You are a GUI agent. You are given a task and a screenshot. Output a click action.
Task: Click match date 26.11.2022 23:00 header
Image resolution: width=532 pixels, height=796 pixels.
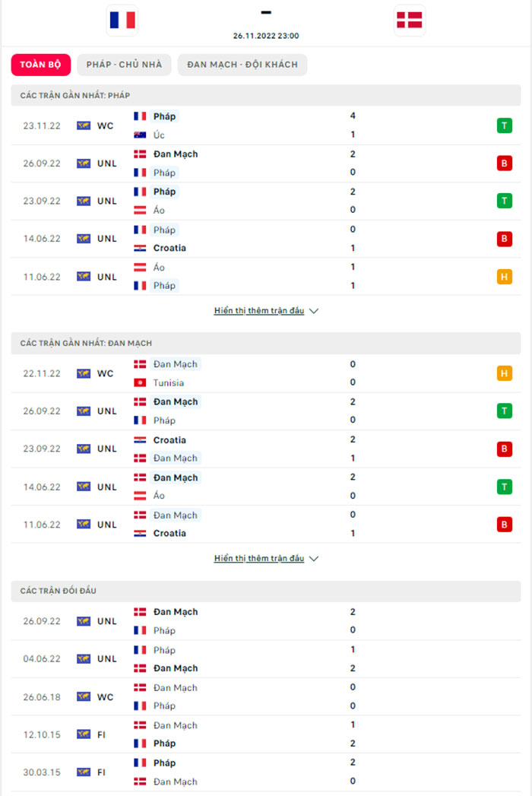(x=266, y=36)
